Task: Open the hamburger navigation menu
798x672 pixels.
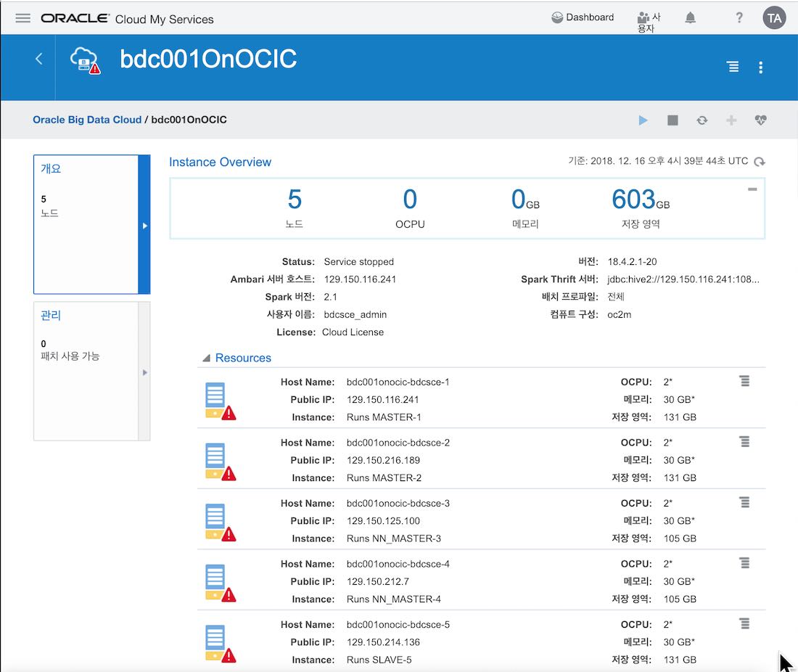Action: 22,18
